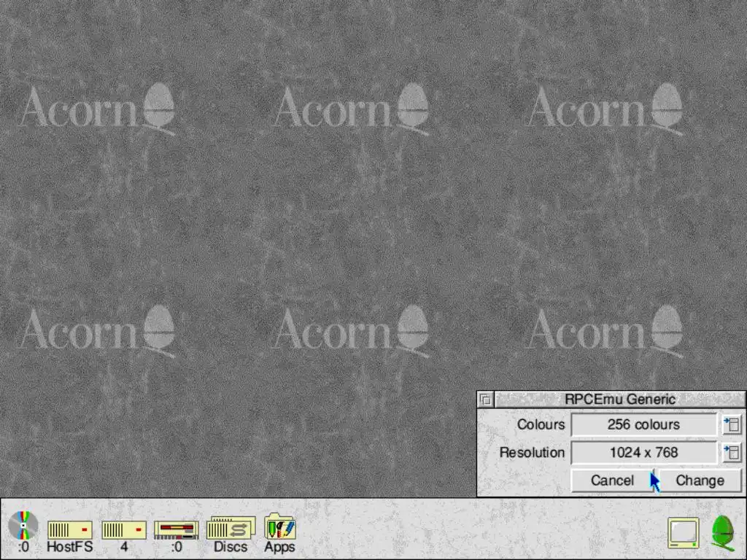Send the RPCEmu Generic window to back
Viewport: 747px width, 560px height.
coord(485,399)
